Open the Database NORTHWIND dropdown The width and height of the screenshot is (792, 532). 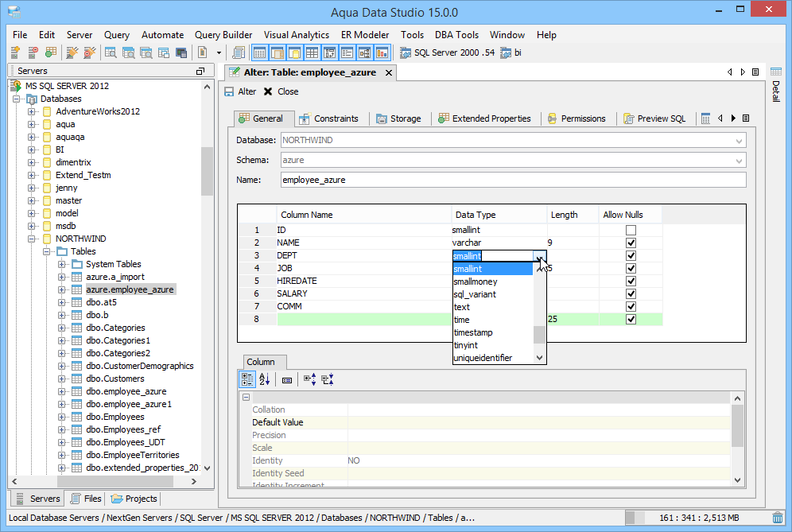[x=739, y=141]
